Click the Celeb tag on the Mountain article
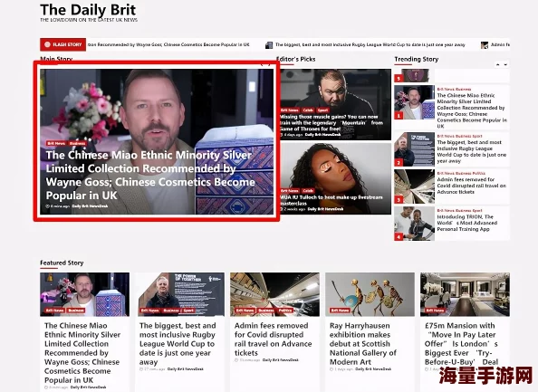The height and width of the screenshot is (392, 538). coord(308,110)
